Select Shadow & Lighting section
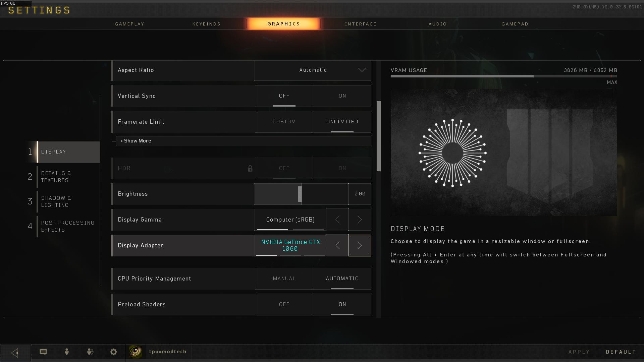Image resolution: width=644 pixels, height=362 pixels. (56, 201)
